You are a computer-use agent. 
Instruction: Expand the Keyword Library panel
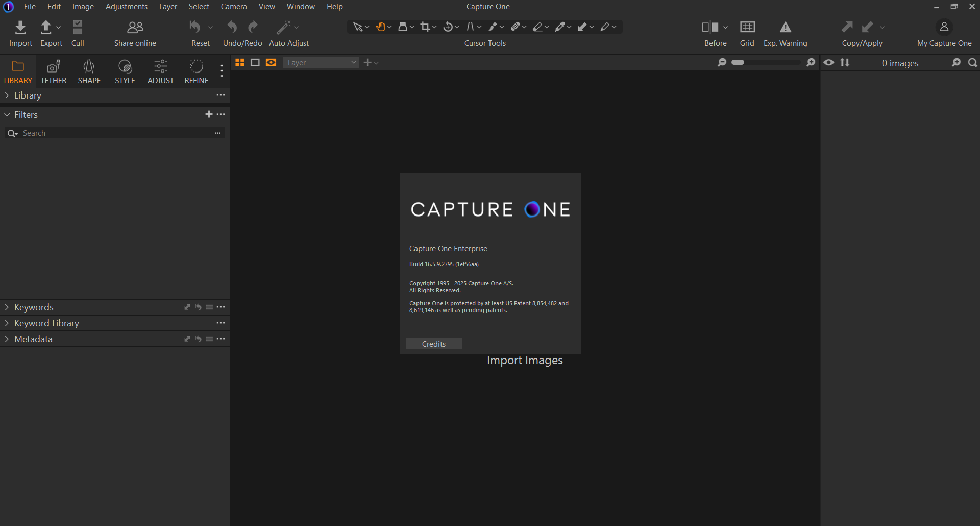click(x=7, y=323)
